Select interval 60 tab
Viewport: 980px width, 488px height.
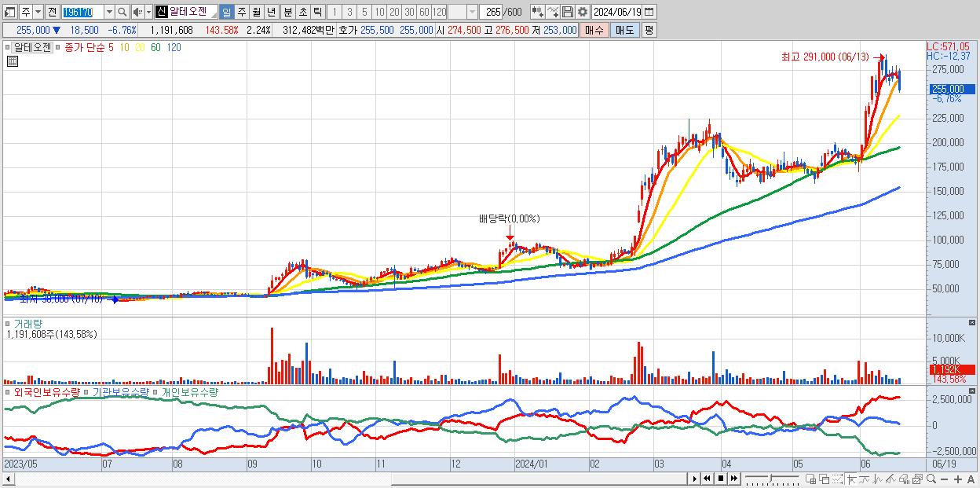coord(424,12)
